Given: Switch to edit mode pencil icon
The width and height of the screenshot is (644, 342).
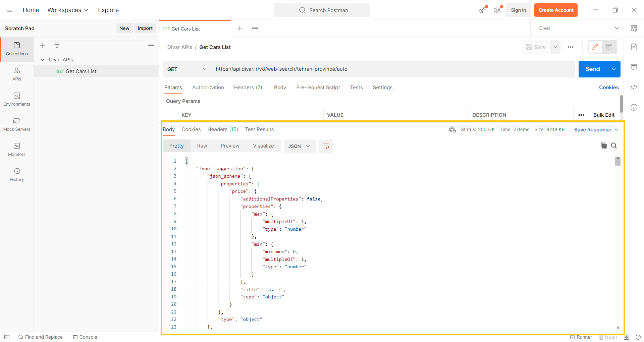Looking at the screenshot, I should (x=595, y=47).
